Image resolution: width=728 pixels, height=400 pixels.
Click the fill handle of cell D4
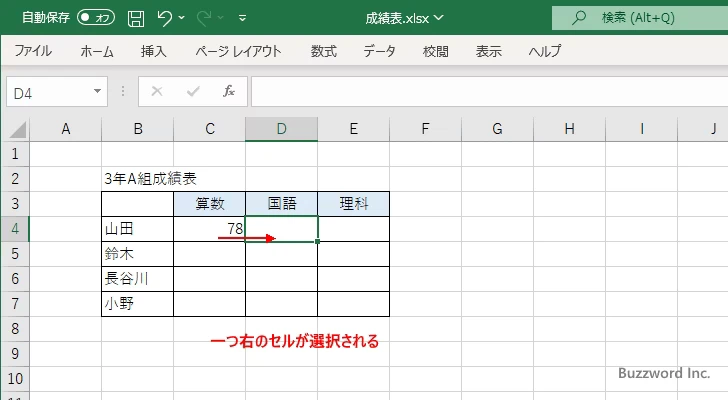click(318, 241)
